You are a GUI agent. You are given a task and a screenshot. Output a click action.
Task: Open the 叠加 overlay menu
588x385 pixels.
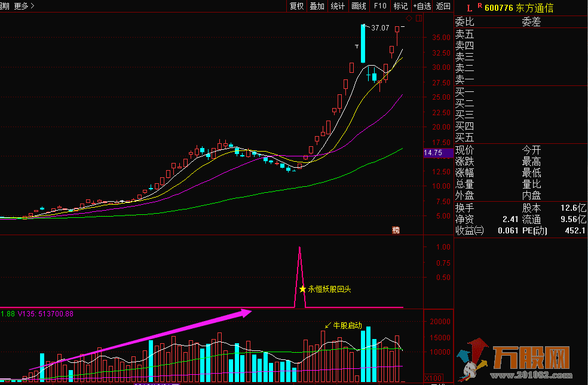point(317,6)
